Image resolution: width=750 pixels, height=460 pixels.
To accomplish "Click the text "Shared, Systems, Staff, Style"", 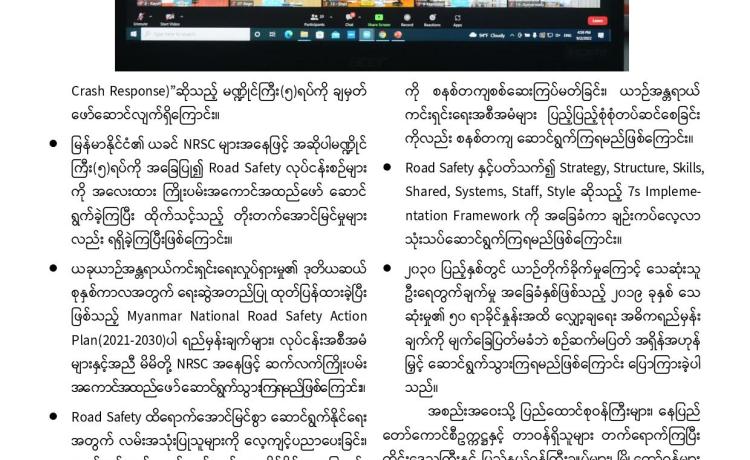I will [x=490, y=191].
